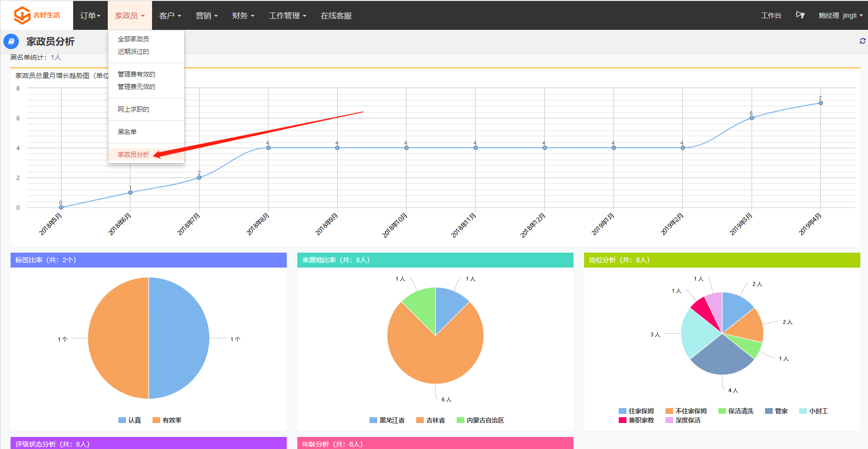Toggle the 住家保姆 legend item
The height and width of the screenshot is (449, 868).
pos(636,411)
